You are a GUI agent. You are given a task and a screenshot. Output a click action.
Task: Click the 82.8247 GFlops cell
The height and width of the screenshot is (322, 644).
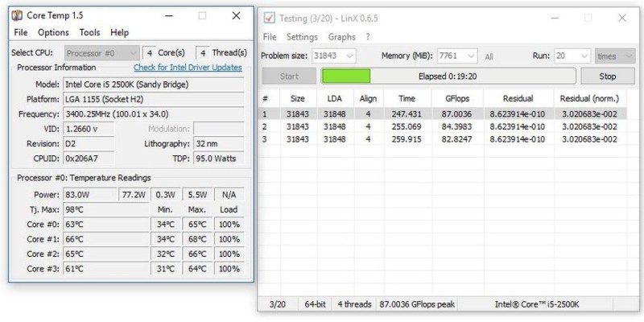tap(456, 139)
